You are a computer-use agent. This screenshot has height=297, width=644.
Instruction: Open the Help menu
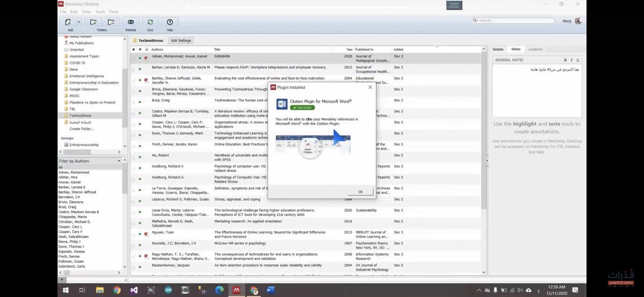114,11
